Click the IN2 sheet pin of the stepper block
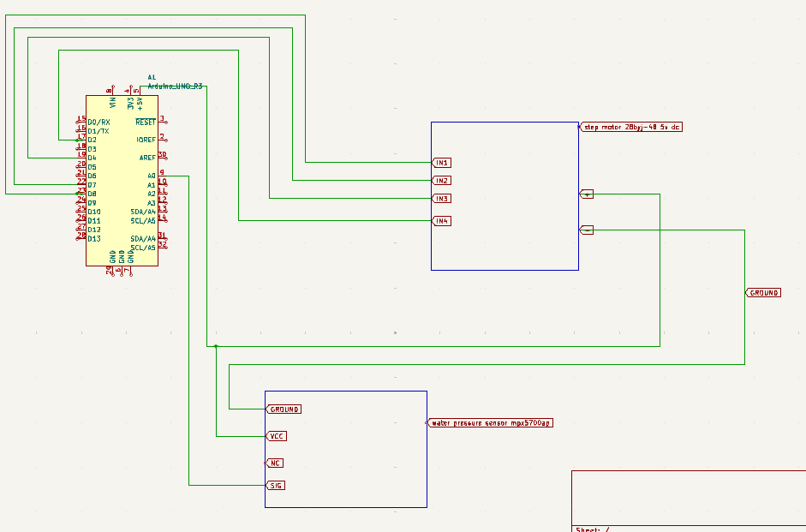This screenshot has height=532, width=806. click(440, 180)
